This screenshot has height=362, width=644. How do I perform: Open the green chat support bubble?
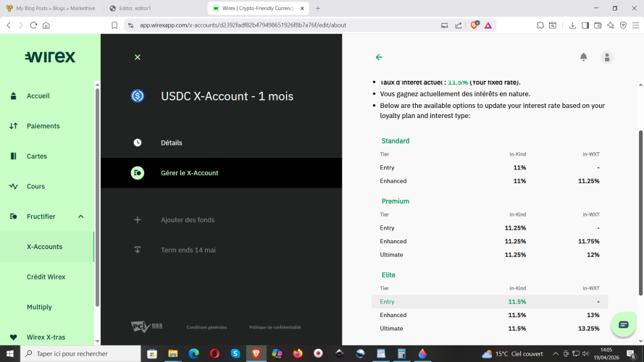coord(623,324)
